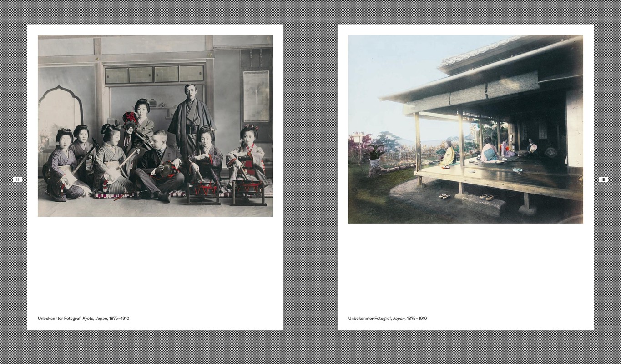Click the page marker labeled III
This screenshot has width=621, height=364.
(x=603, y=180)
